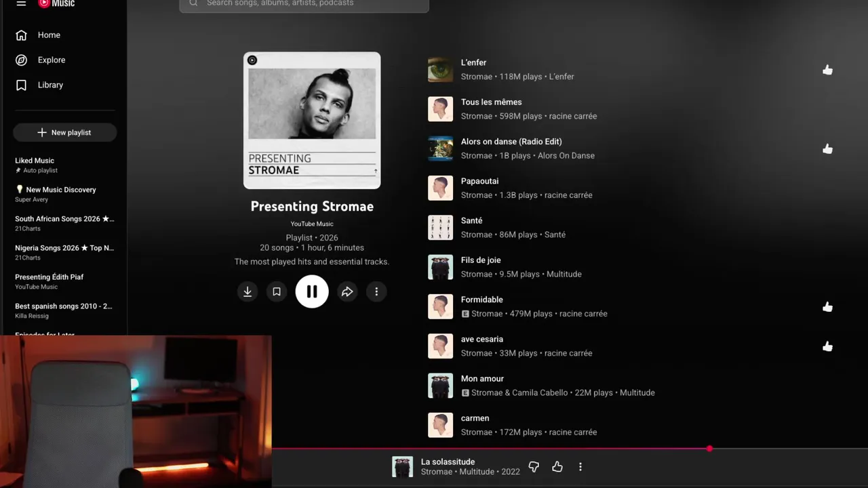Open YouTube Music author link

point(312,224)
